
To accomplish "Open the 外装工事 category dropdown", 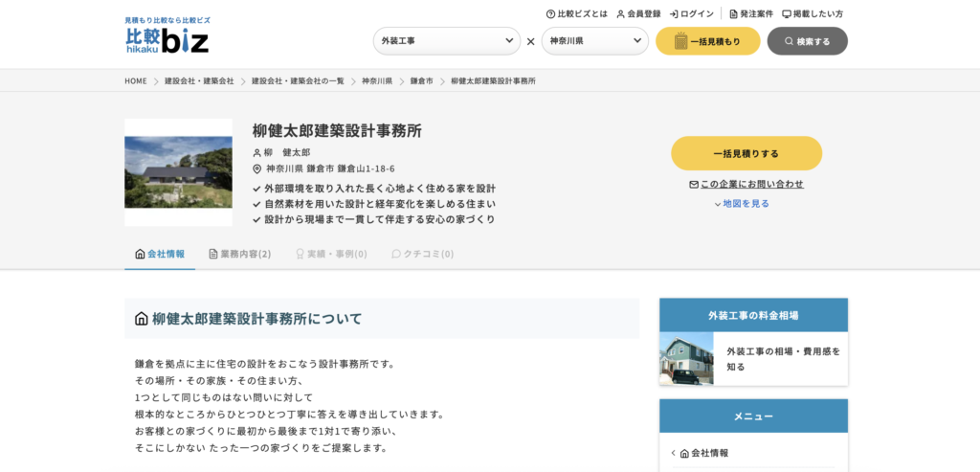I will click(x=447, y=41).
